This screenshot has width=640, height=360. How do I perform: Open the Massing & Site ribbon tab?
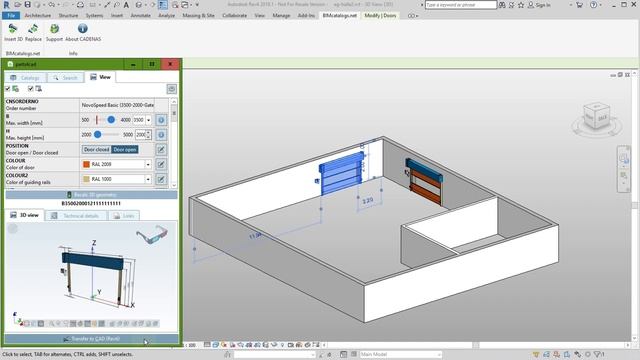[x=198, y=16]
